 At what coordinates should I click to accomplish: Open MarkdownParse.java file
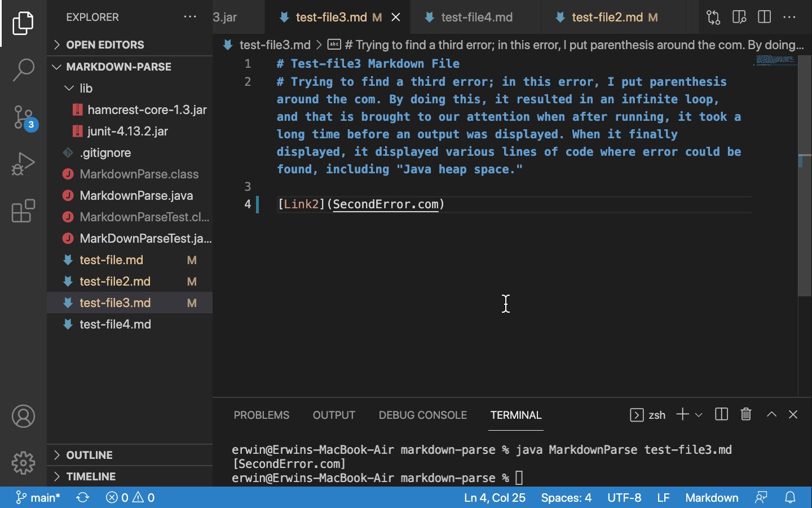click(130, 195)
